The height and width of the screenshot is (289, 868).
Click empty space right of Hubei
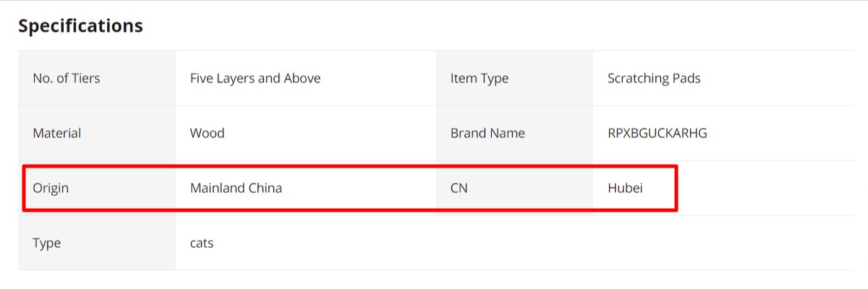(x=767, y=188)
